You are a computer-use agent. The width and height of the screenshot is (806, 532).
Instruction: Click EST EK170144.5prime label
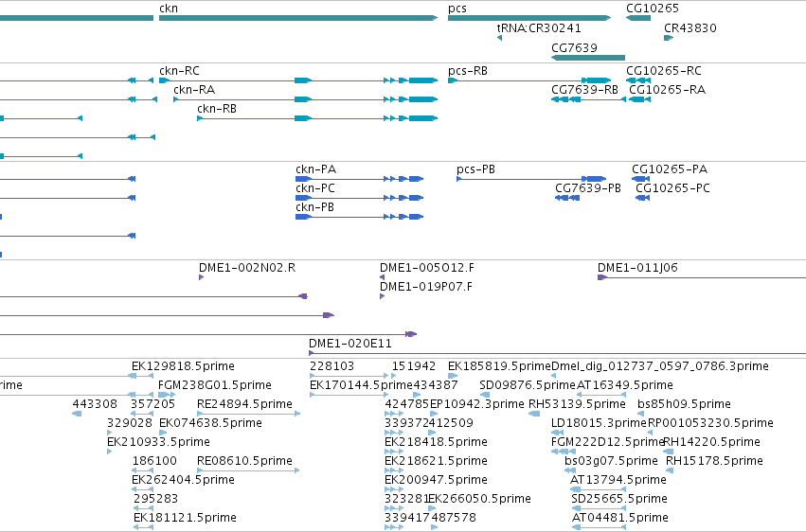tap(362, 385)
